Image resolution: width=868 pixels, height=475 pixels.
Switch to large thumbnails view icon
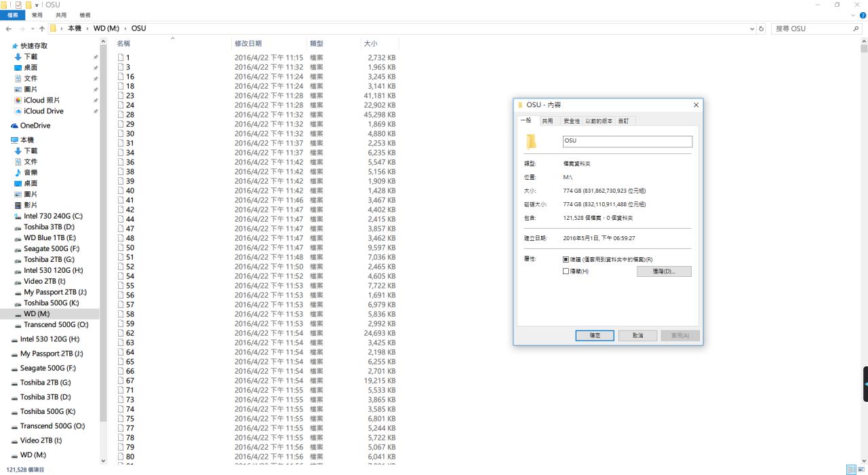coord(861,470)
